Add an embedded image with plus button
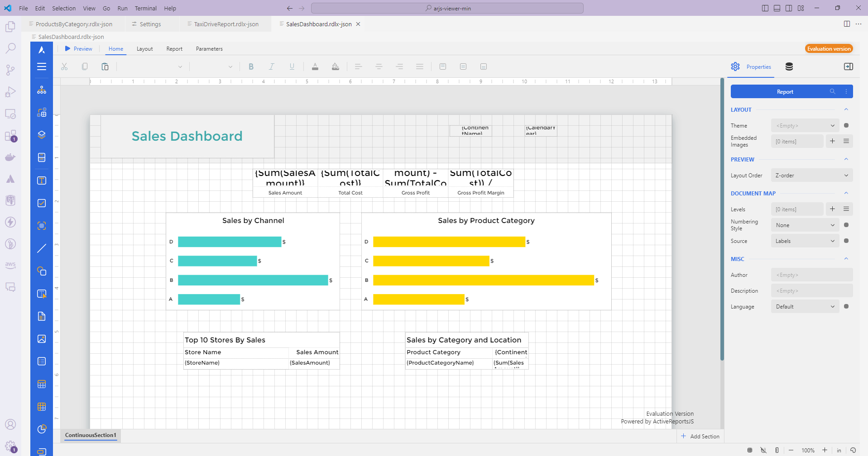This screenshot has width=868, height=456. [x=832, y=141]
